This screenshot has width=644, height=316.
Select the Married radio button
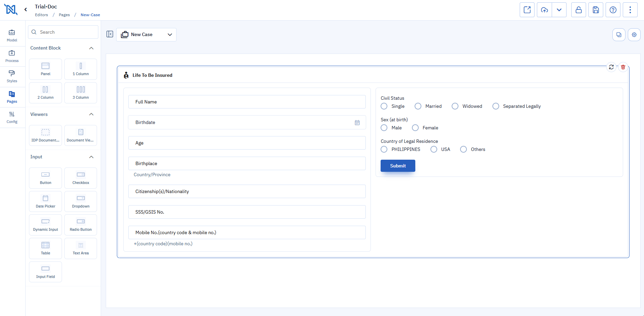[418, 106]
